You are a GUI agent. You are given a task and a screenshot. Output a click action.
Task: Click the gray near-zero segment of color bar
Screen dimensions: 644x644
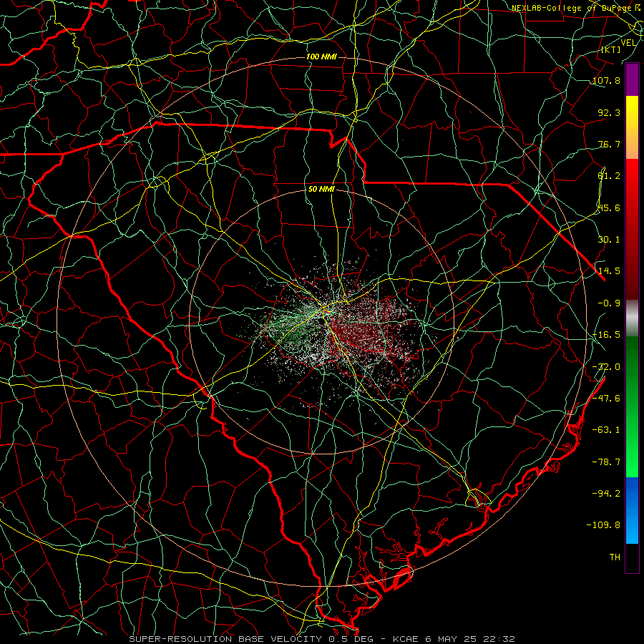632,318
